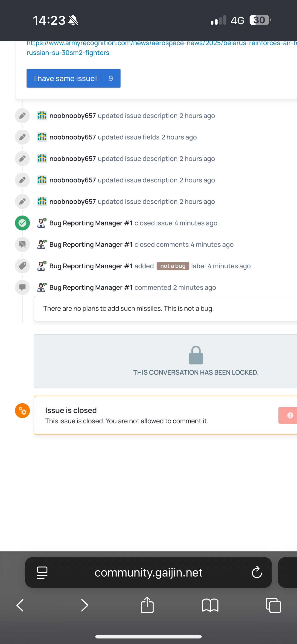This screenshot has height=644, width=297.
Task: Tap the green closed-issue checkmark icon
Action: [23, 223]
